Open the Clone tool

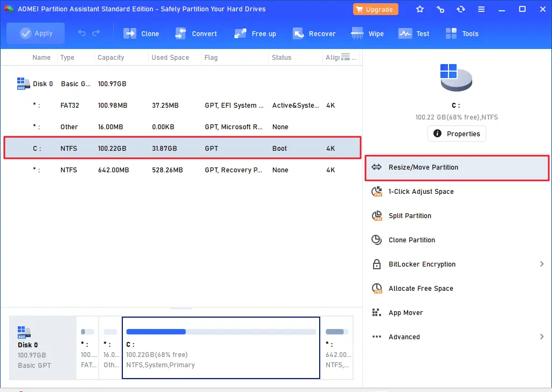[141, 34]
